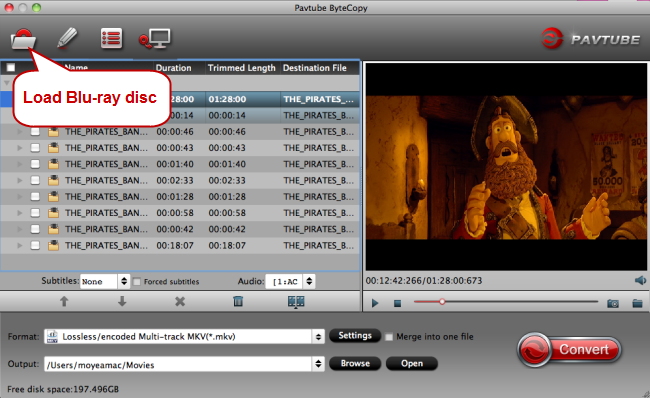
Task: Check the 00:18:07 title checkbox
Action: (x=35, y=245)
